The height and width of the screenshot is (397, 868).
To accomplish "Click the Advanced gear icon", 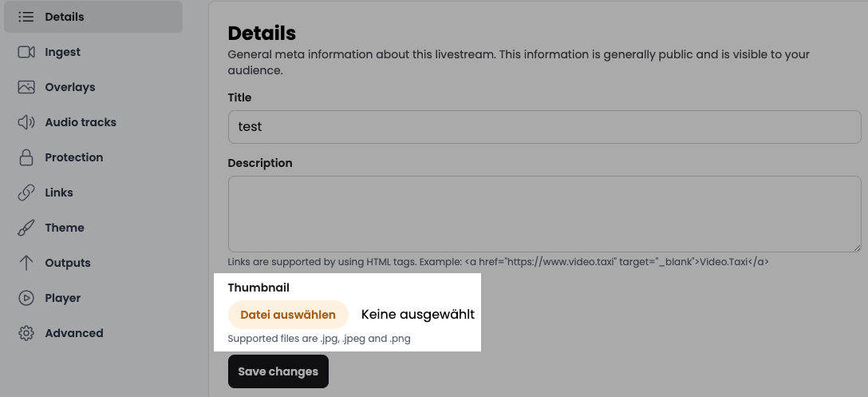I will point(26,333).
